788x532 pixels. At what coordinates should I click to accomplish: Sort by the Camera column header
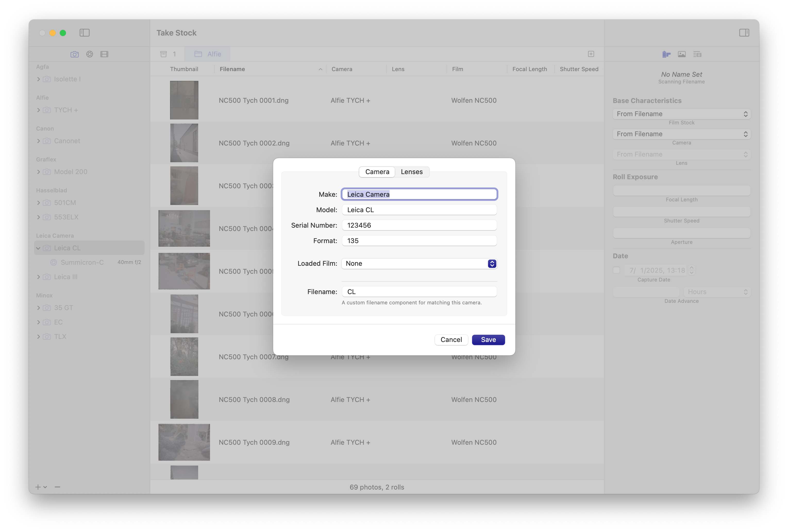(x=356, y=69)
